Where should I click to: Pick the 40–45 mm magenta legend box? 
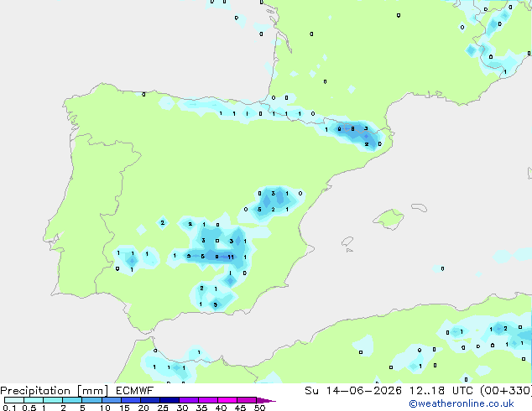click(x=227, y=400)
